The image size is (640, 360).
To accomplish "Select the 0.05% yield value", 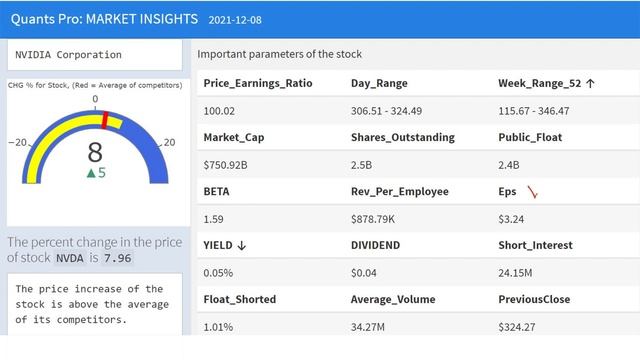I will click(218, 273).
